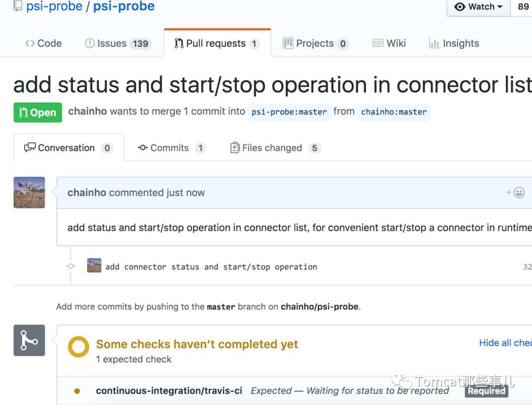Click the Code tab angle-brackets icon
This screenshot has width=532, height=405.
click(x=30, y=43)
